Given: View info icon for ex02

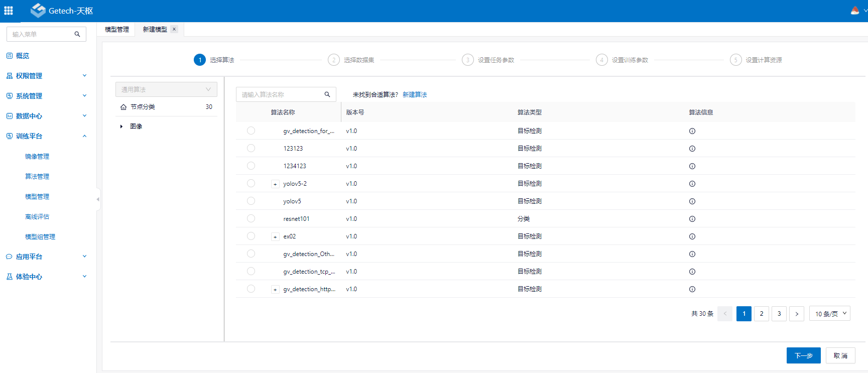Looking at the screenshot, I should point(692,236).
